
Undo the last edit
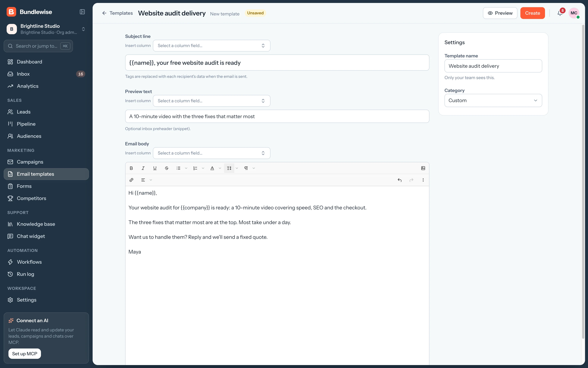click(x=399, y=180)
